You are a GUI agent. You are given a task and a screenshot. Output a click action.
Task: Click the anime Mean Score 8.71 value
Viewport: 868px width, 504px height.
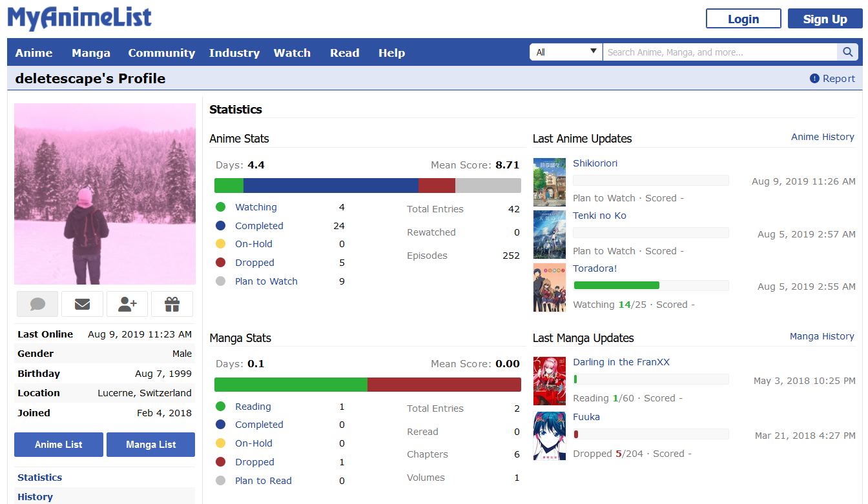click(x=508, y=165)
